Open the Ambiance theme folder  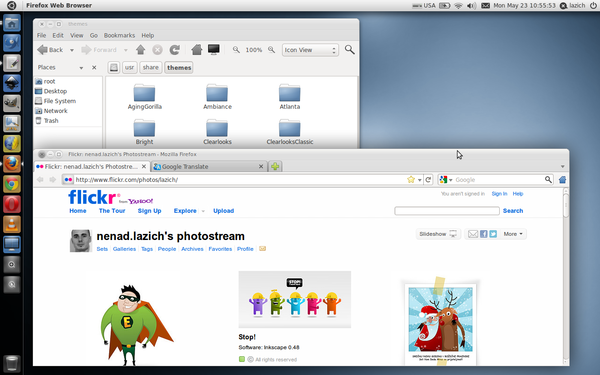(x=217, y=97)
